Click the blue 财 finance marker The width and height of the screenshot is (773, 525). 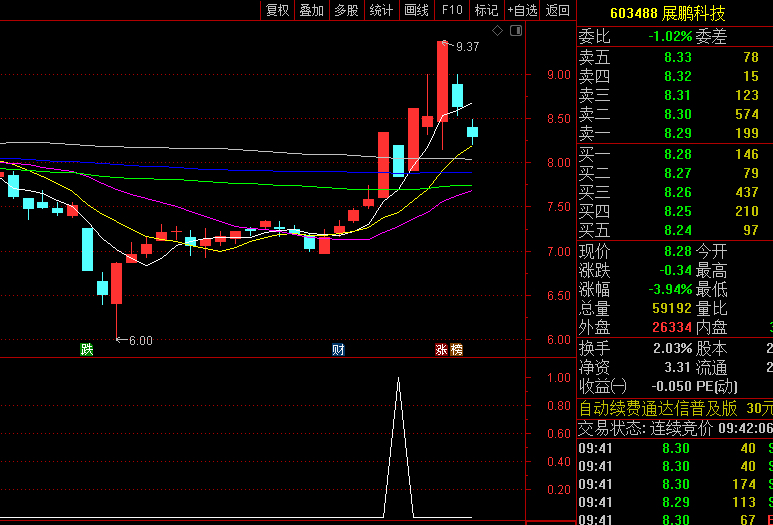coord(338,350)
